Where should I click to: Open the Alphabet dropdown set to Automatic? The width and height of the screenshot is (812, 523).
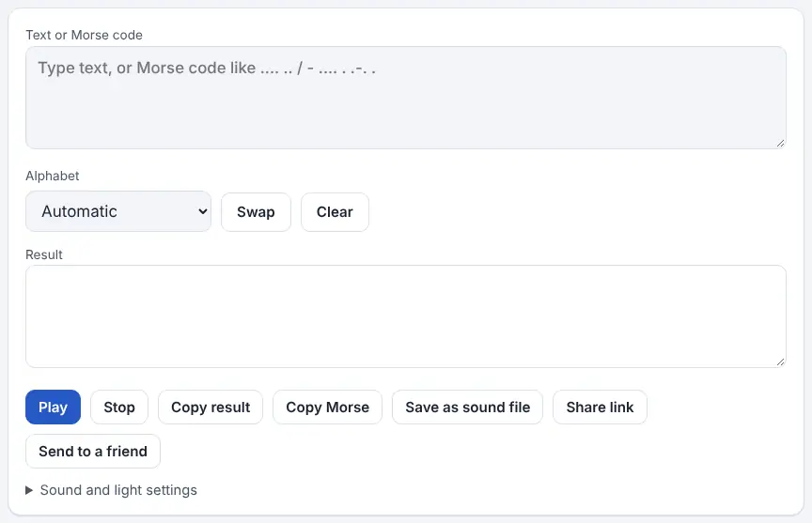(118, 211)
